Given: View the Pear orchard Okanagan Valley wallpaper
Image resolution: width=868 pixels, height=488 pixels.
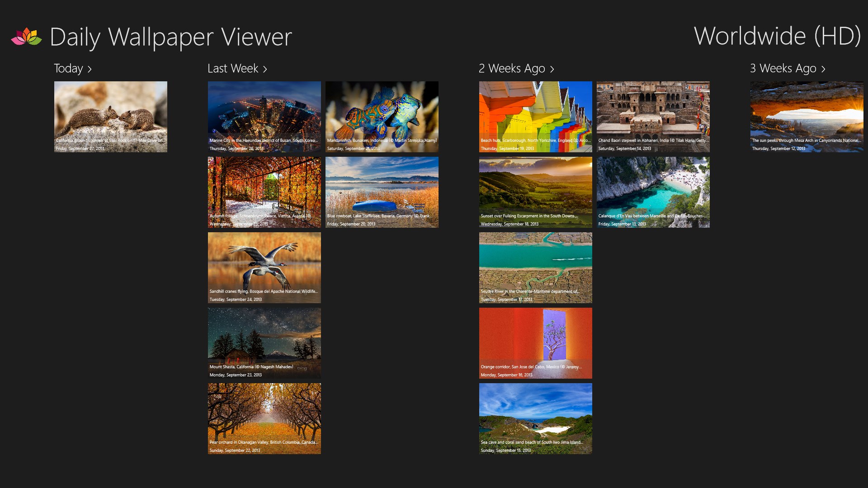Looking at the screenshot, I should [x=264, y=418].
